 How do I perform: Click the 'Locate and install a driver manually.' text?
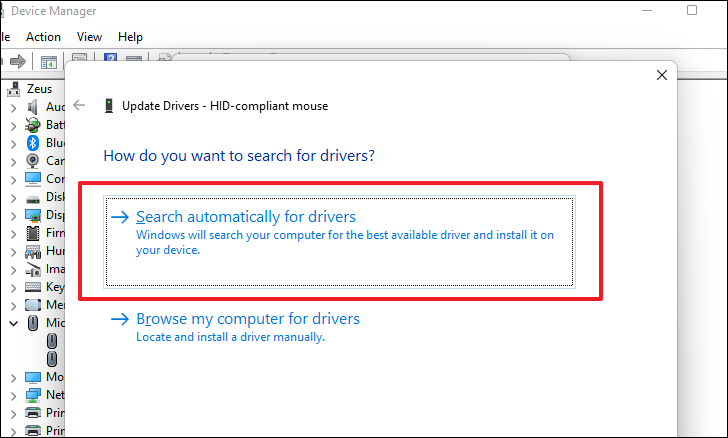[x=230, y=337]
